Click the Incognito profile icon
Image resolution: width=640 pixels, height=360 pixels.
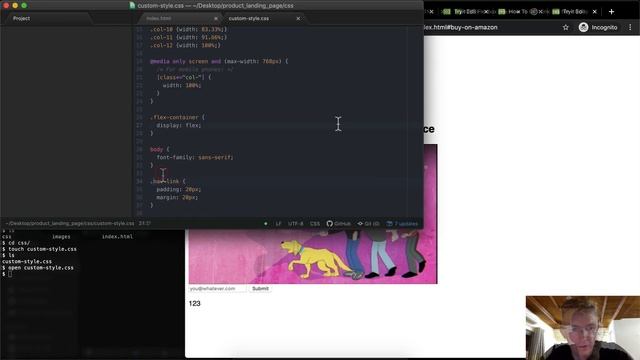pos(584,27)
